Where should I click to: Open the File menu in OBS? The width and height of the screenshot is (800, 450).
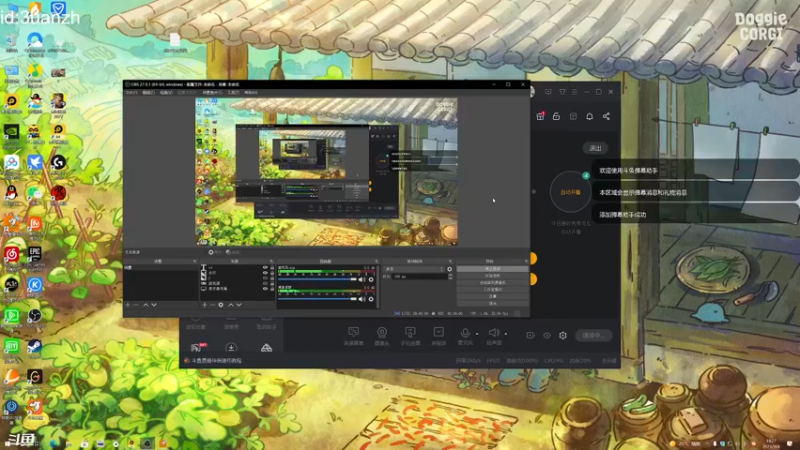[x=132, y=92]
